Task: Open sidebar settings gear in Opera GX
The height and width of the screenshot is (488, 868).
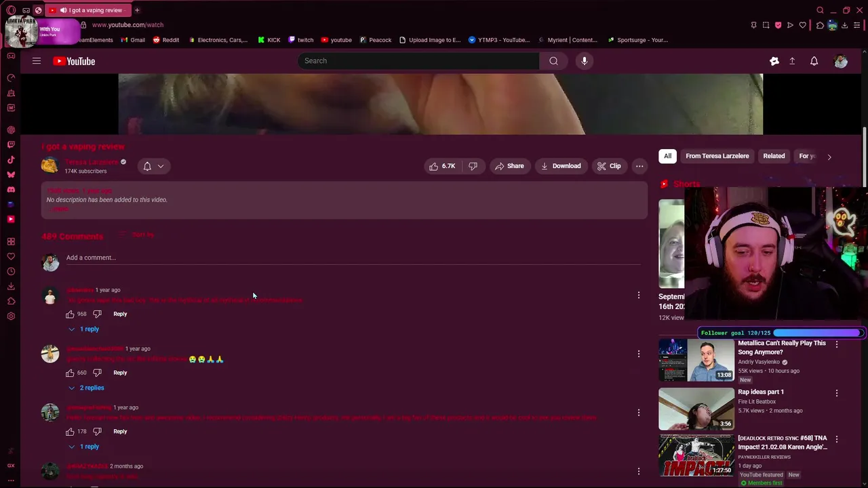Action: tap(11, 317)
